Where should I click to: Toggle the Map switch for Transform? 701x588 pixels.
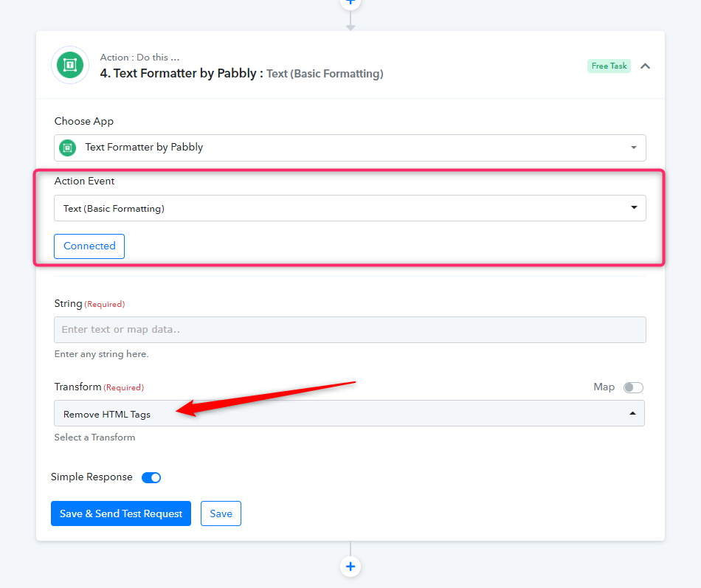(x=633, y=387)
